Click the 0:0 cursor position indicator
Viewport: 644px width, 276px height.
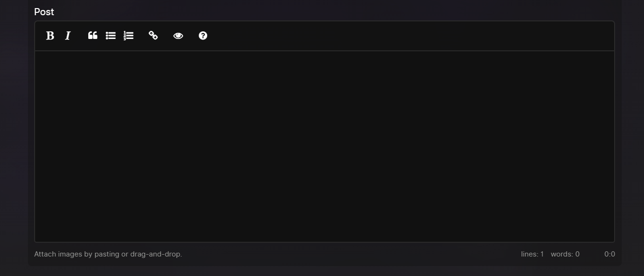coord(609,254)
